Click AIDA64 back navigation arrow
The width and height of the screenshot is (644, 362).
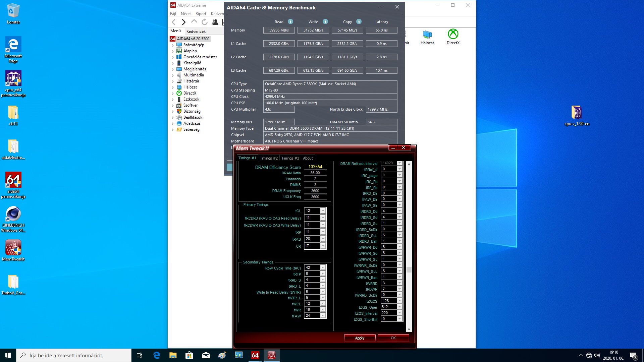coord(173,22)
